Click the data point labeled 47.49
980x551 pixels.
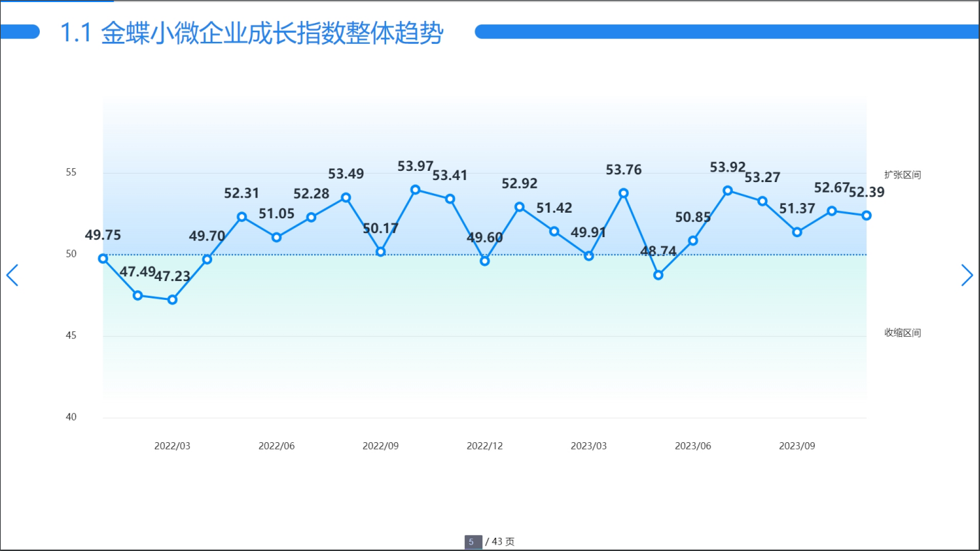tap(138, 296)
